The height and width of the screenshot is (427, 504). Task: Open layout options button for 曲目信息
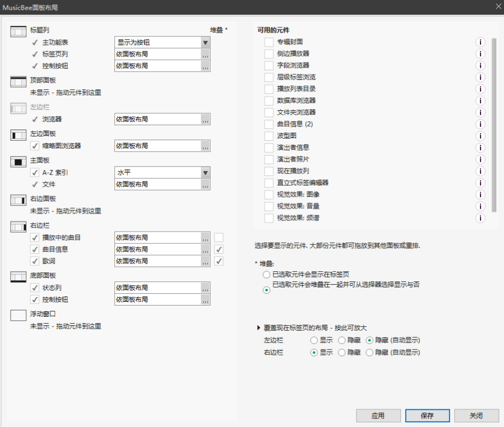(205, 250)
